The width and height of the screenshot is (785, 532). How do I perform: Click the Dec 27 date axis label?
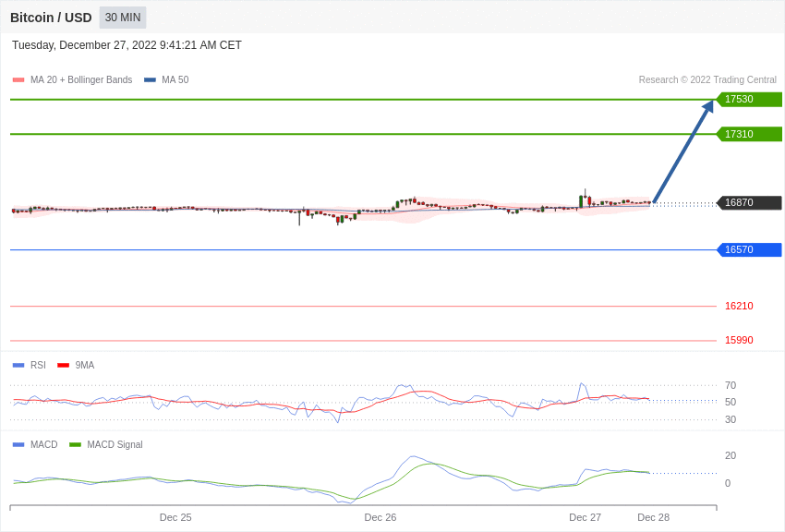coord(586,517)
